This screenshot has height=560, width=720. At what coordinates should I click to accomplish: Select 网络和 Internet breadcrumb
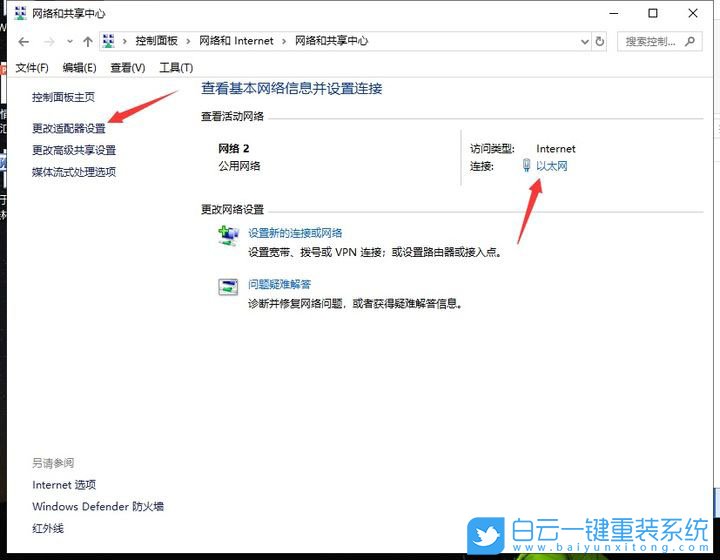(236, 41)
